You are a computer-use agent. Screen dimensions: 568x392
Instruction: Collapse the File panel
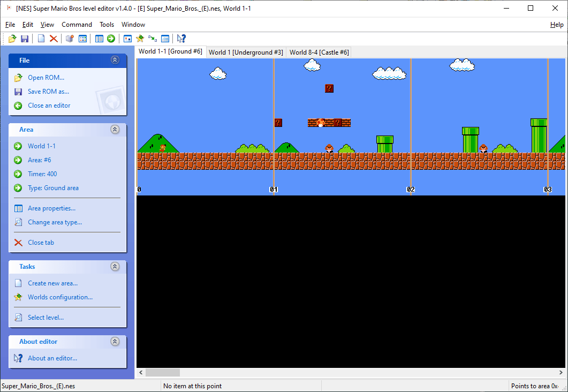pyautogui.click(x=115, y=60)
